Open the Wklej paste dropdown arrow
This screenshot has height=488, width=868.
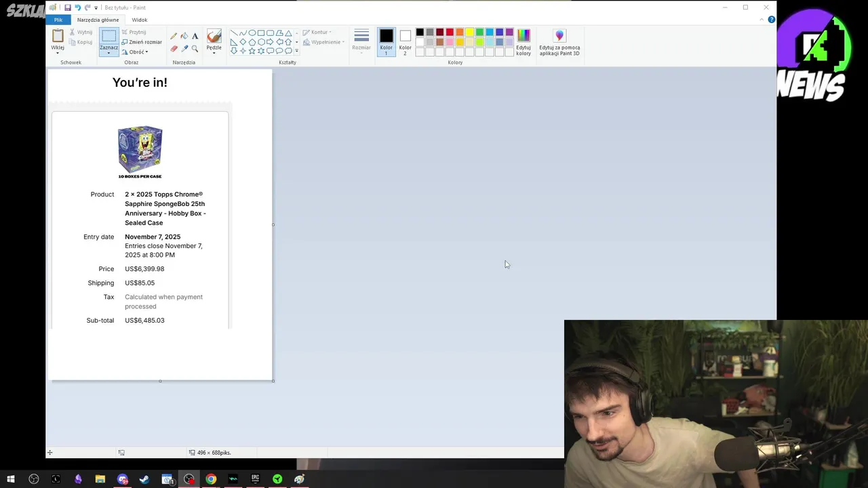[x=58, y=53]
